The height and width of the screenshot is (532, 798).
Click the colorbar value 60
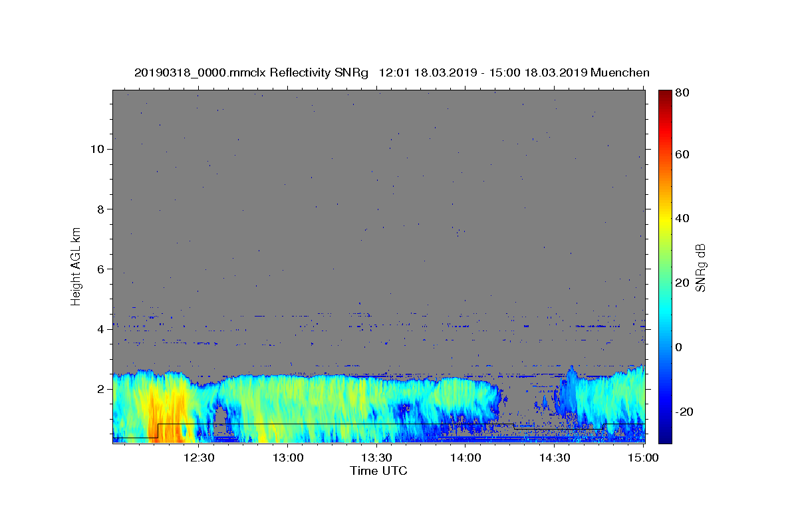[x=682, y=154]
